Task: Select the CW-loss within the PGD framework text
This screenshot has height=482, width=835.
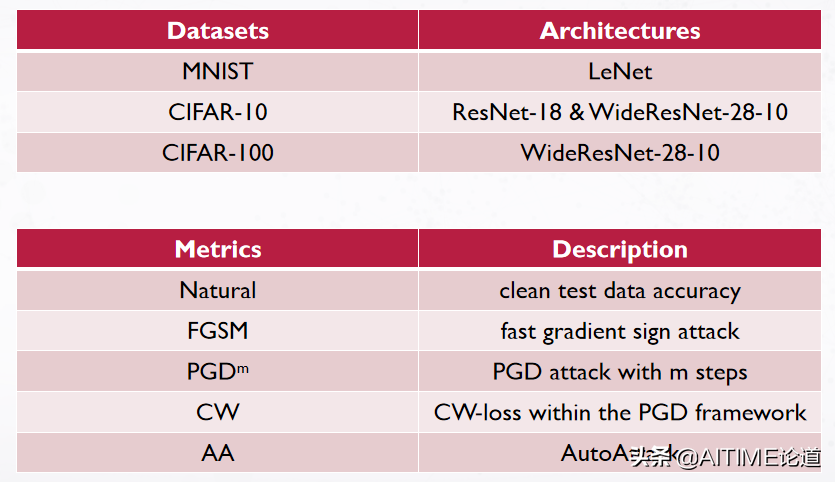Action: [x=620, y=412]
